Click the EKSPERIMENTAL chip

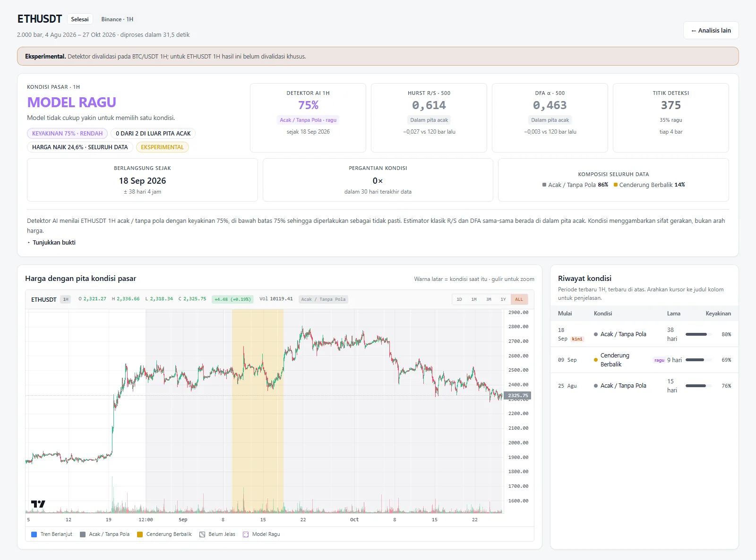(x=162, y=147)
